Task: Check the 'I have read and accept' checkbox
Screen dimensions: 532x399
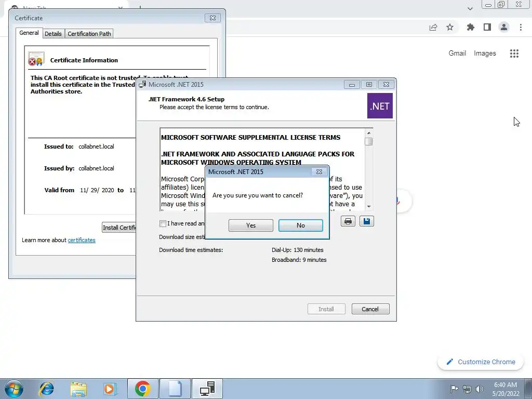Action: click(163, 223)
